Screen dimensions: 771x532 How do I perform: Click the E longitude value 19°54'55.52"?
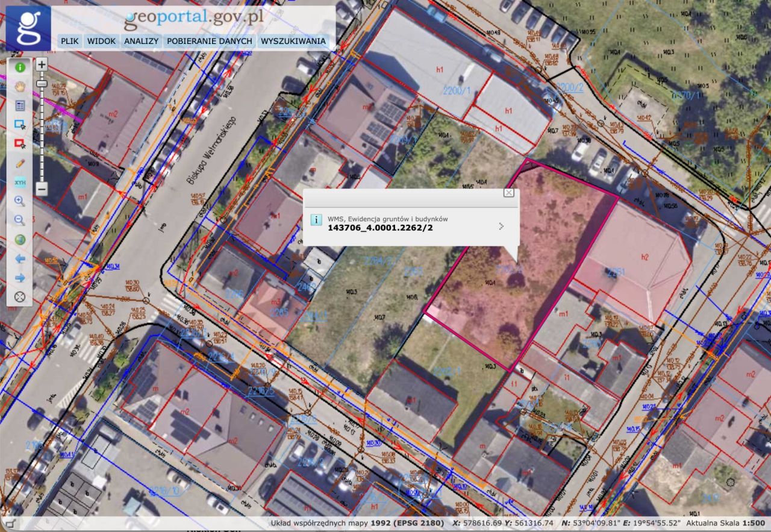657,523
